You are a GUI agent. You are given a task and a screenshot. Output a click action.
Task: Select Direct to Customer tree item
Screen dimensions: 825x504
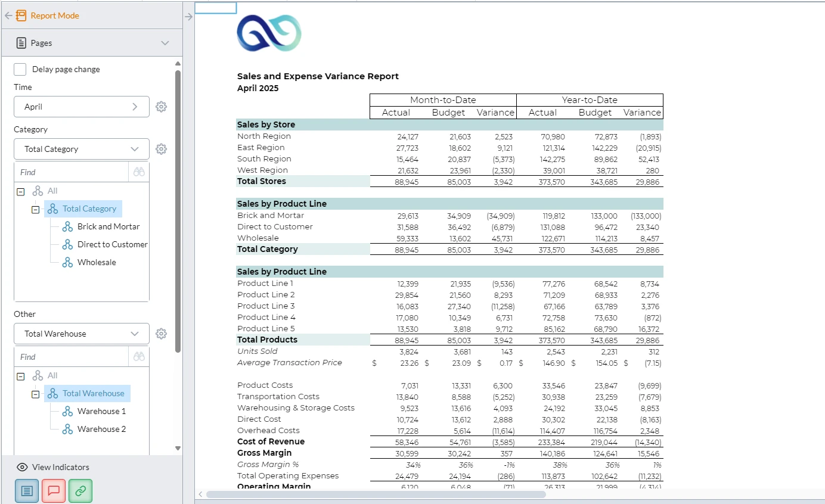113,244
